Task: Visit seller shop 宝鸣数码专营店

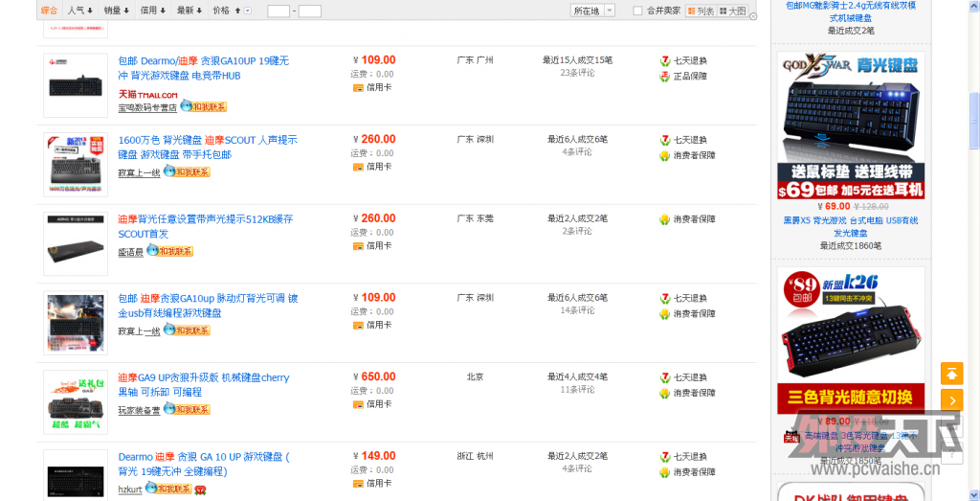Action: coord(147,108)
